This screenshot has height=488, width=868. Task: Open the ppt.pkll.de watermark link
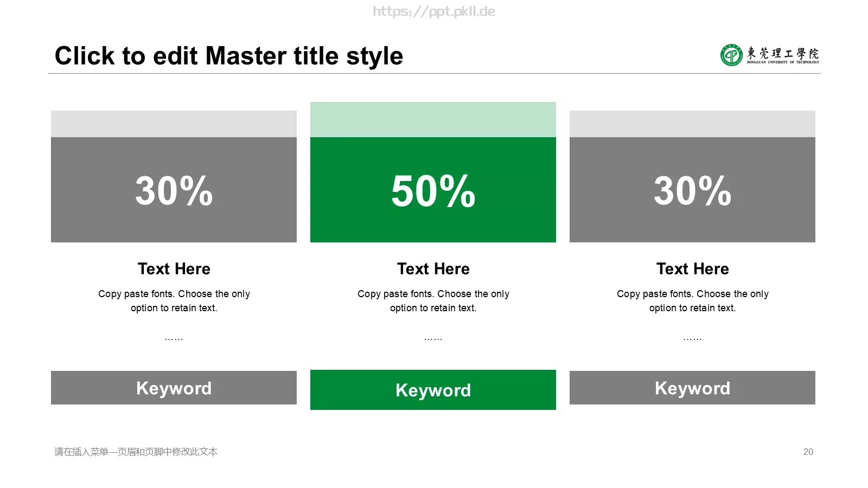434,11
